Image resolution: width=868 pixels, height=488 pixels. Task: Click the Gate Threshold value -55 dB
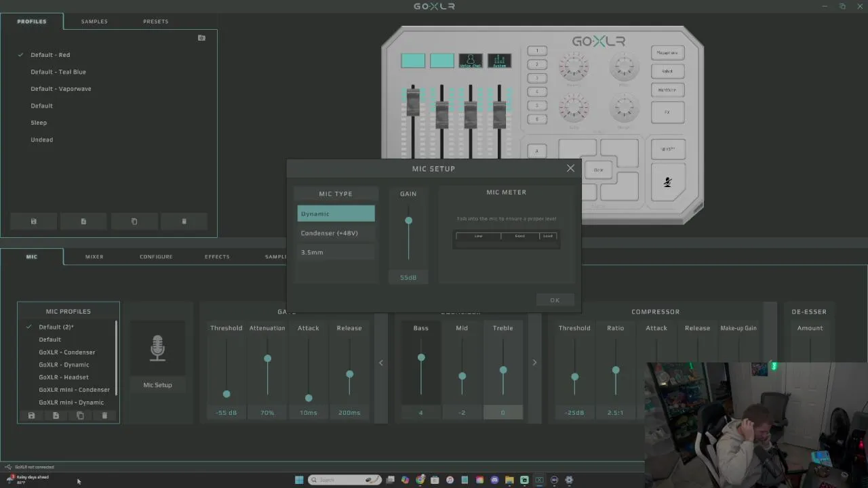point(226,413)
